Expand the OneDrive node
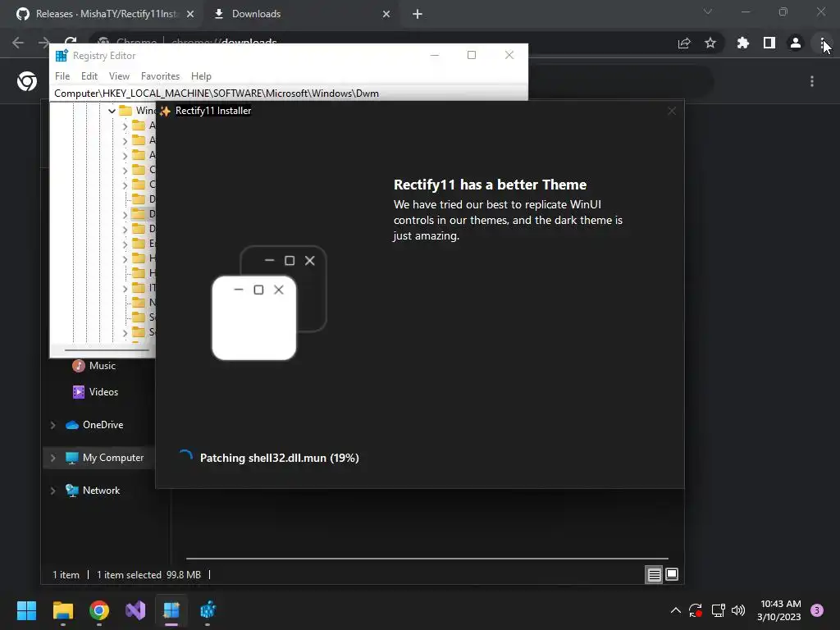Viewport: 840px width, 630px height. [x=52, y=426]
